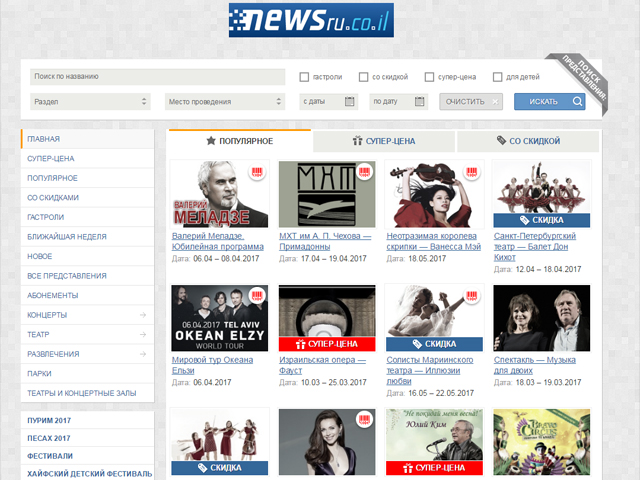Click the ticket badge on woman portrait card

[364, 420]
